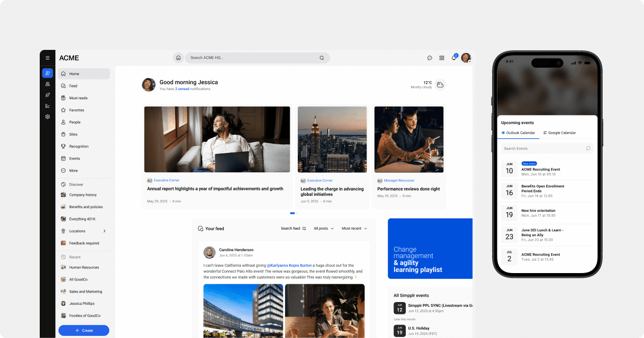Open Sites in the sidebar
Viewport: 644px width, 338px height.
click(84, 134)
